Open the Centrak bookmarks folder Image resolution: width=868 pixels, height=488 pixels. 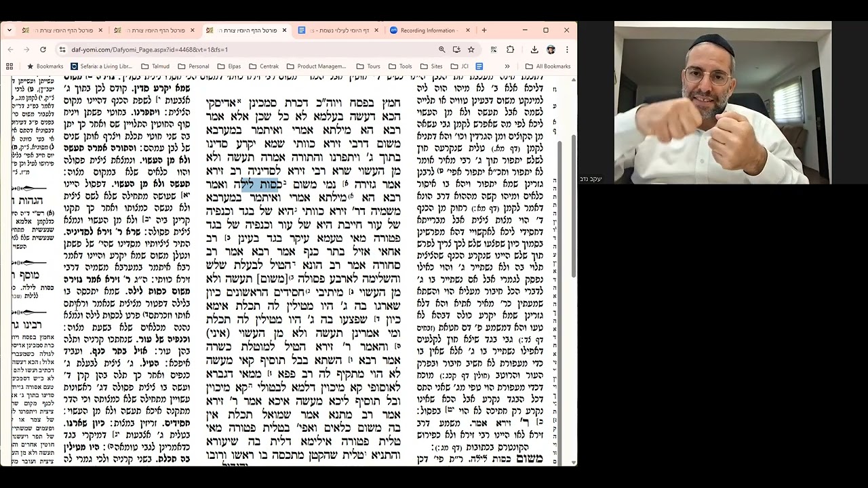(x=264, y=66)
